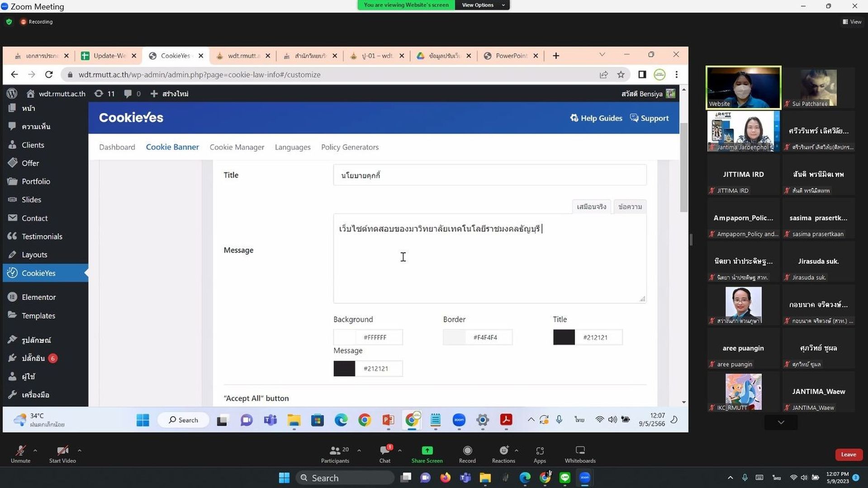Click the green Share Screen icon
The height and width of the screenshot is (488, 868).
click(x=427, y=450)
